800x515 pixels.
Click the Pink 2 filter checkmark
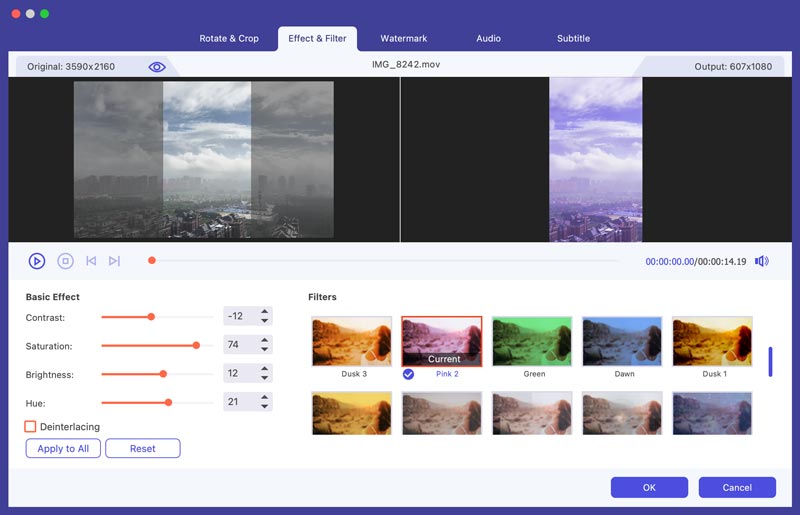coord(408,374)
